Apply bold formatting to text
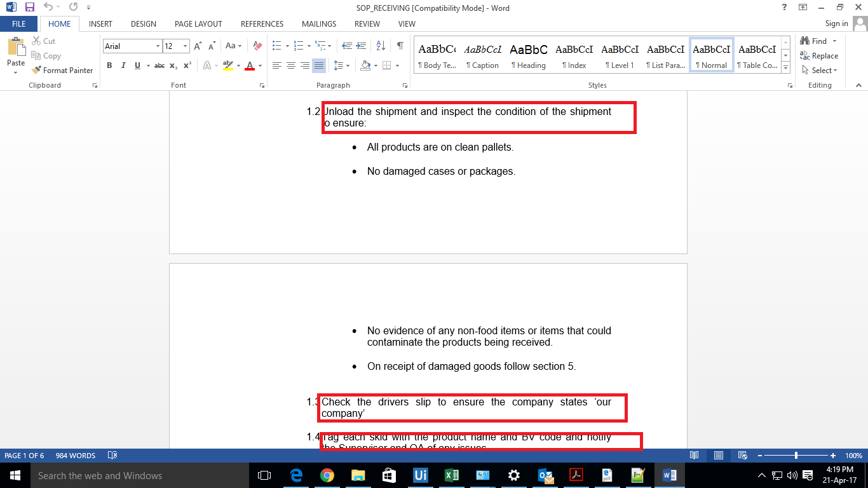Viewport: 868px width, 488px height. 109,65
